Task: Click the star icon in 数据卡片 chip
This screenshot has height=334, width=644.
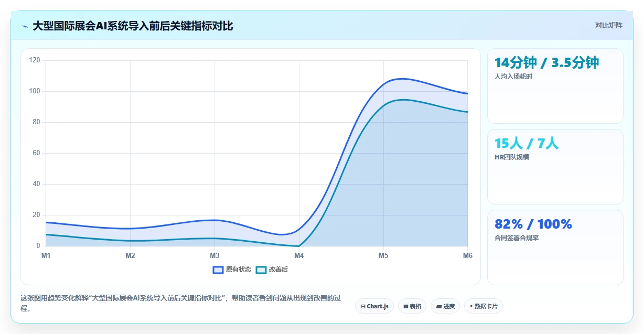Action: tap(471, 306)
